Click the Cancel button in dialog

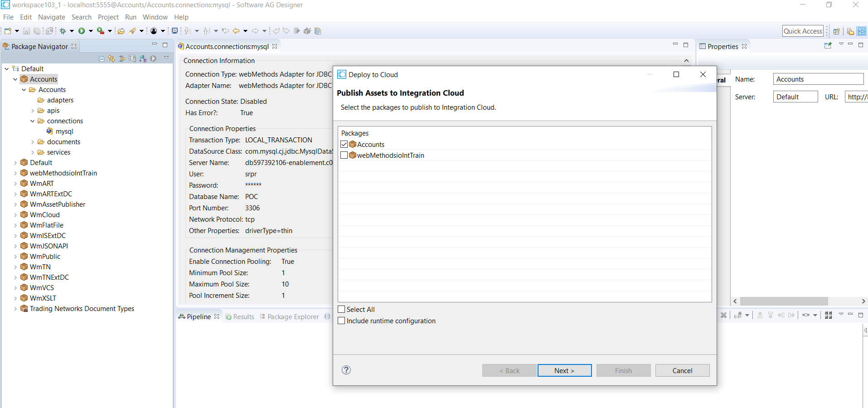(x=682, y=370)
